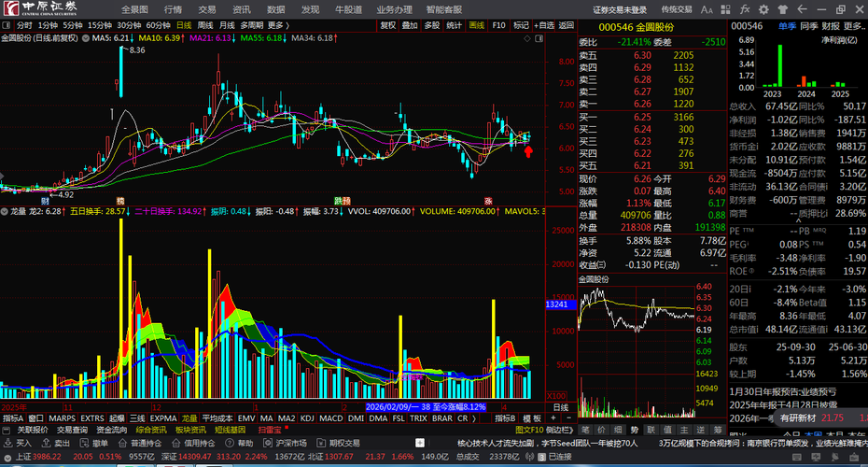Click the plus zoom-in button near 模板
The width and height of the screenshot is (868, 467).
coord(553,418)
